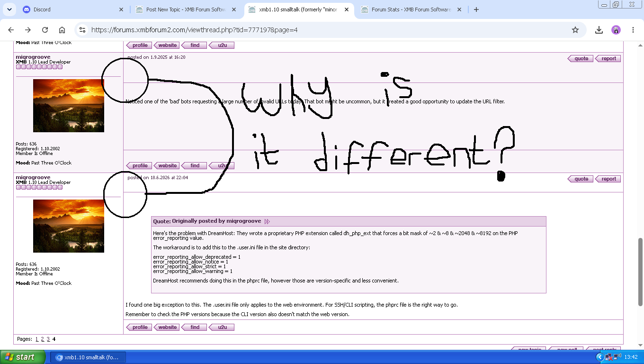The width and height of the screenshot is (644, 364).
Task: Reload the forum thread page
Action: click(x=45, y=30)
